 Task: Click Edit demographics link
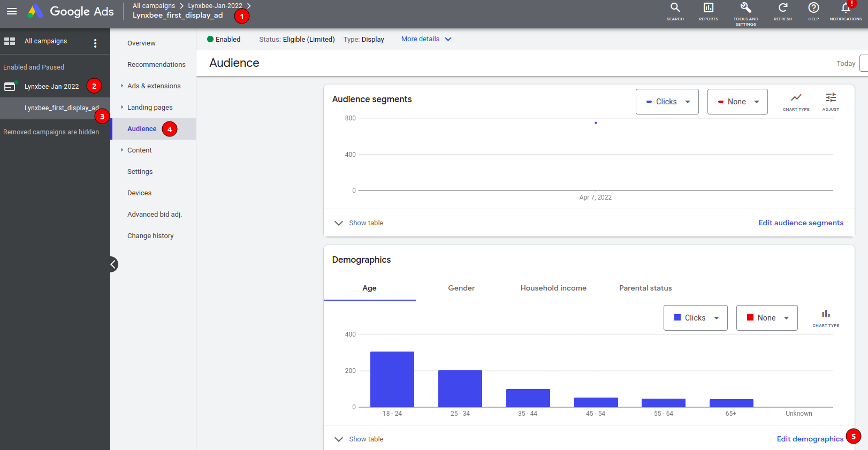[810, 439]
